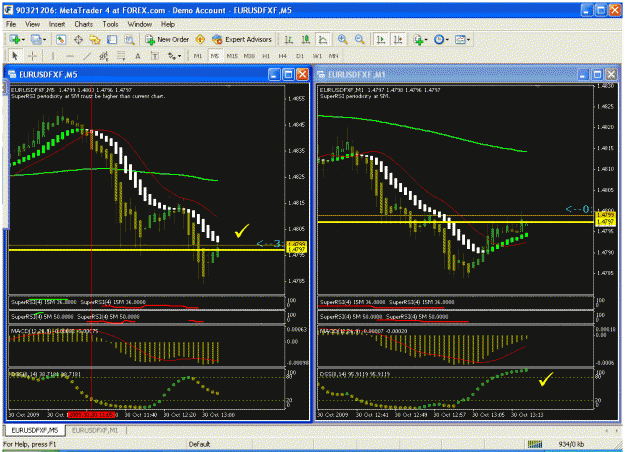This screenshot has width=625, height=452.
Task: Click the connection status bars in status bar
Action: click(x=535, y=444)
